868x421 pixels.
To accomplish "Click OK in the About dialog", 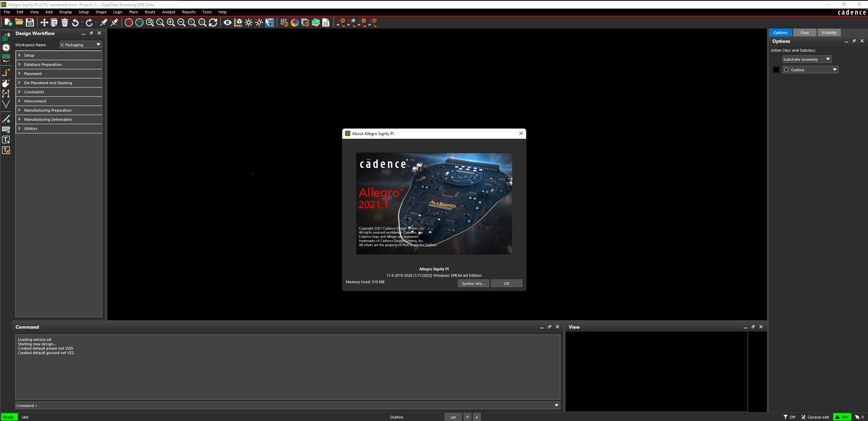I will pos(507,283).
